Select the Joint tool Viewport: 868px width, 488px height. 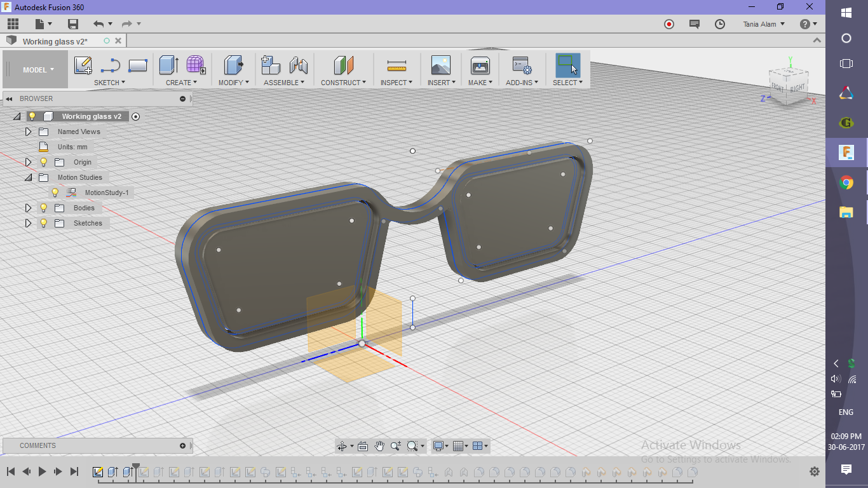(x=298, y=65)
